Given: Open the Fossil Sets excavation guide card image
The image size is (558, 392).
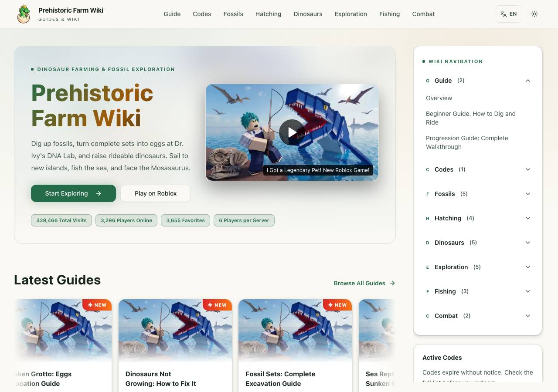Looking at the screenshot, I should click(x=295, y=331).
